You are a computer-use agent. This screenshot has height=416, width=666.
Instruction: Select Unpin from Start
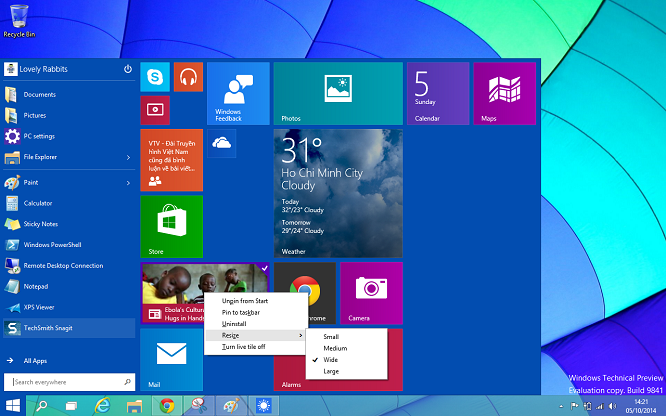click(255, 301)
